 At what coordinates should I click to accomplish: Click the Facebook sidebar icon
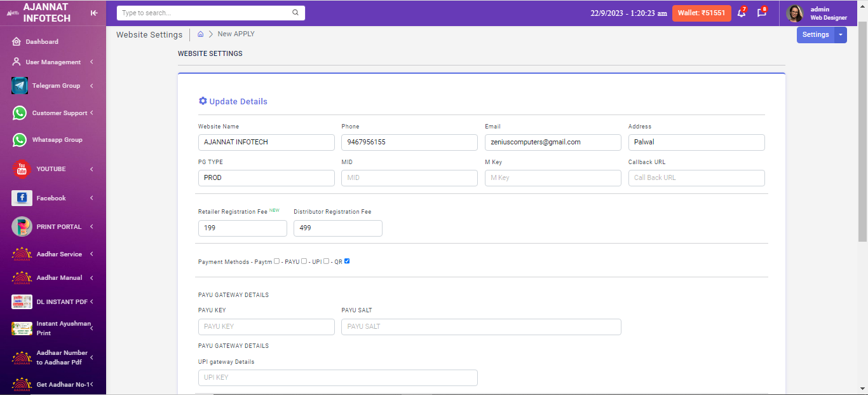[x=22, y=198]
